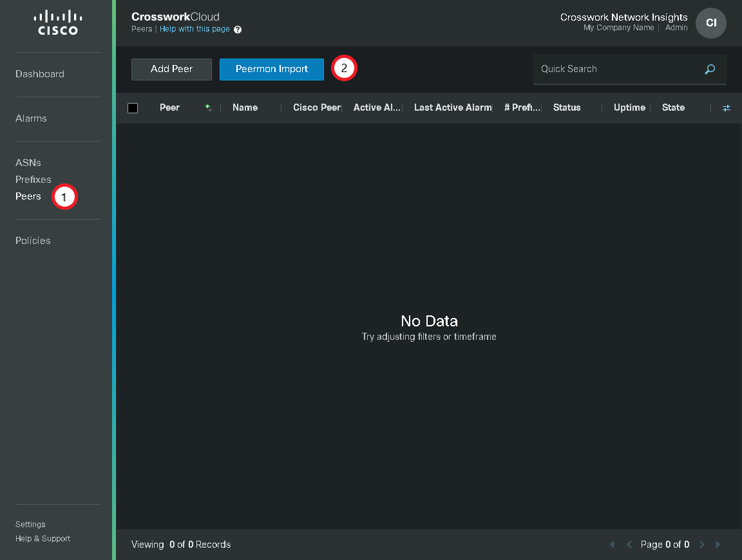
Task: Open the column customization sliders icon
Action: click(x=727, y=107)
